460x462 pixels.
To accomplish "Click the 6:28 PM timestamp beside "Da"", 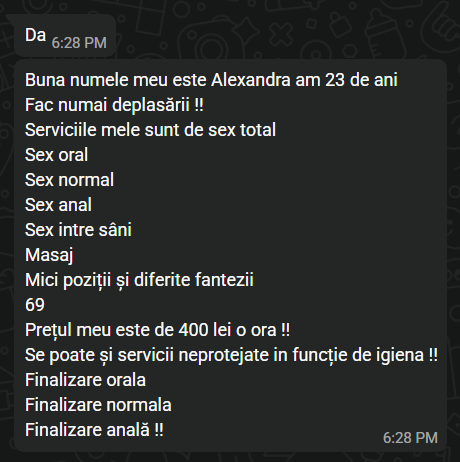I will (79, 43).
